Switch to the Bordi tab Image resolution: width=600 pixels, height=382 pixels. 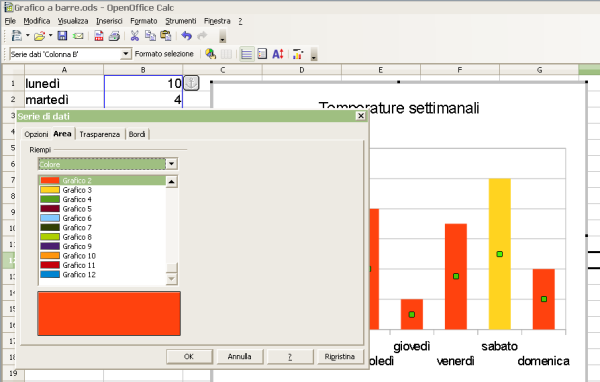coord(137,134)
